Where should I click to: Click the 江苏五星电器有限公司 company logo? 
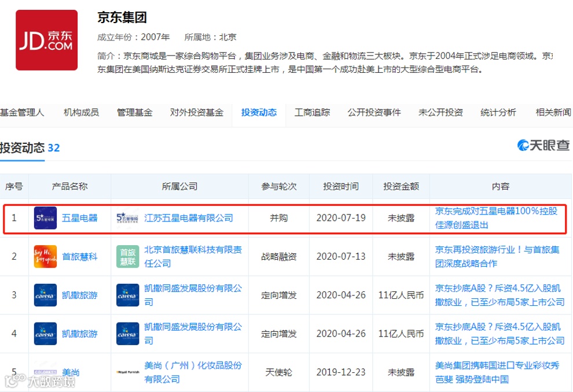click(127, 218)
